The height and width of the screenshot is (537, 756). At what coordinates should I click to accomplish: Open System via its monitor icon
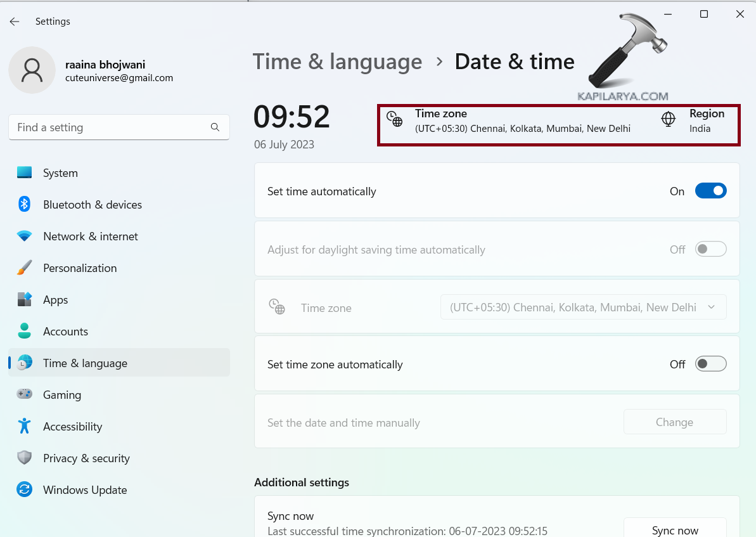(x=25, y=173)
